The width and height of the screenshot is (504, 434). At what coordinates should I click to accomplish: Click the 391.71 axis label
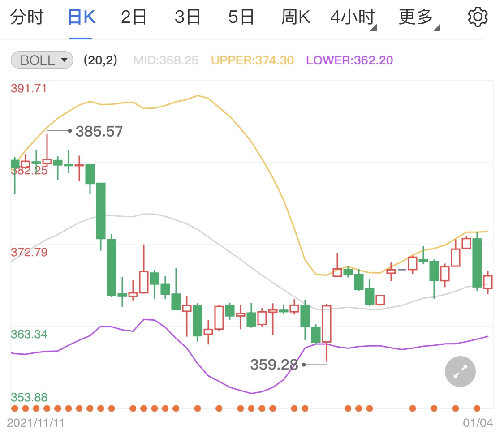pos(29,88)
